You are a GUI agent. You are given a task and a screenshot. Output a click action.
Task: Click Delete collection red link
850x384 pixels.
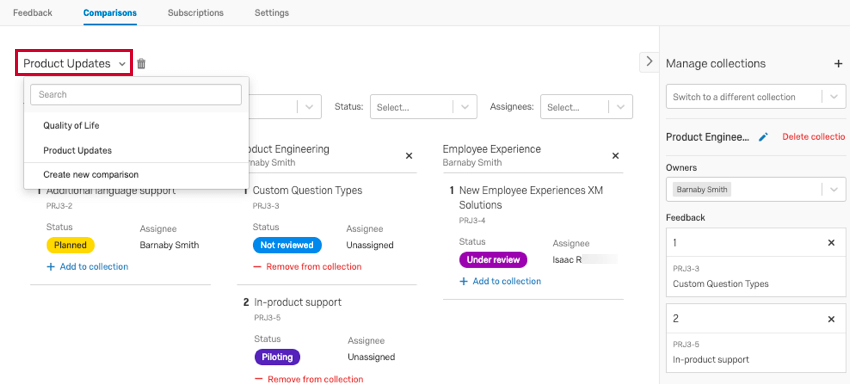pos(813,137)
